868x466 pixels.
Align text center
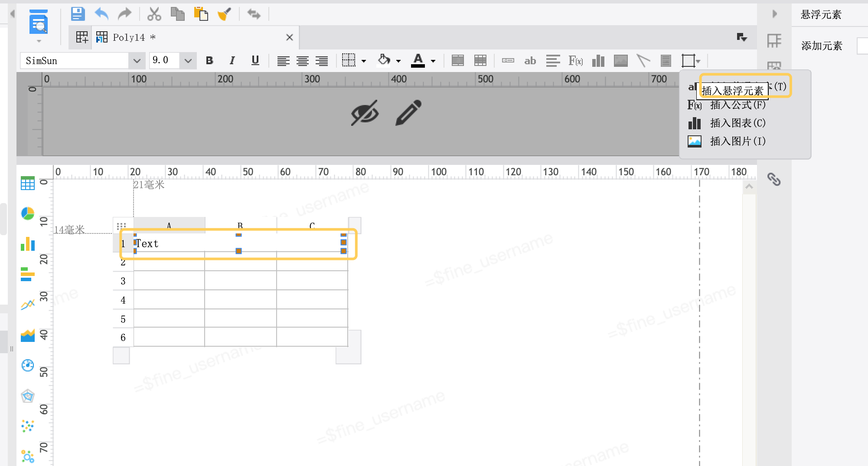(303, 61)
